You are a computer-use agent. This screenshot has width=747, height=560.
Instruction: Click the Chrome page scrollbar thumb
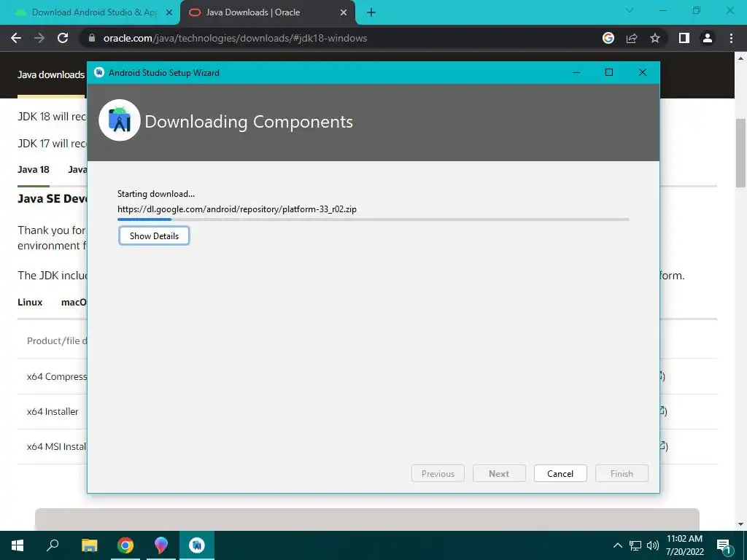point(741,152)
